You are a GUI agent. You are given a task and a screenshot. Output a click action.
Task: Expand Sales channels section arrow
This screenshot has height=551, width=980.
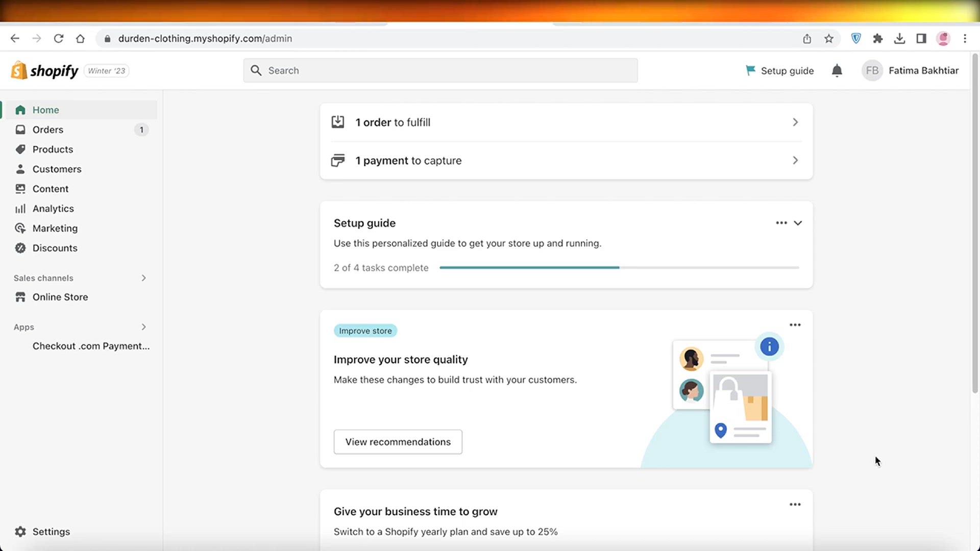pyautogui.click(x=144, y=278)
